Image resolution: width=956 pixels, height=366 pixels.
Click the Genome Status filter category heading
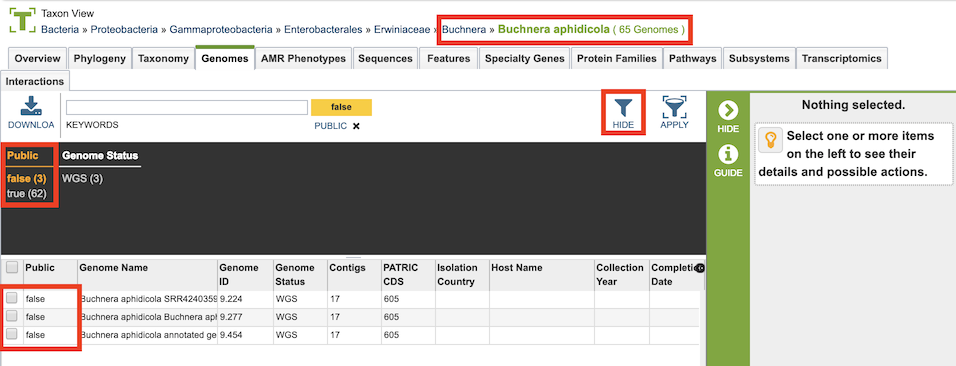[100, 156]
